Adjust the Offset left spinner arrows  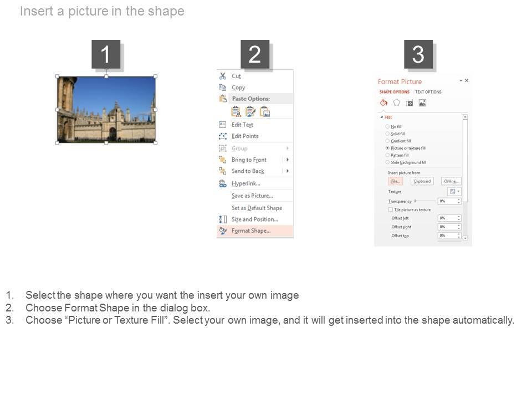click(459, 218)
